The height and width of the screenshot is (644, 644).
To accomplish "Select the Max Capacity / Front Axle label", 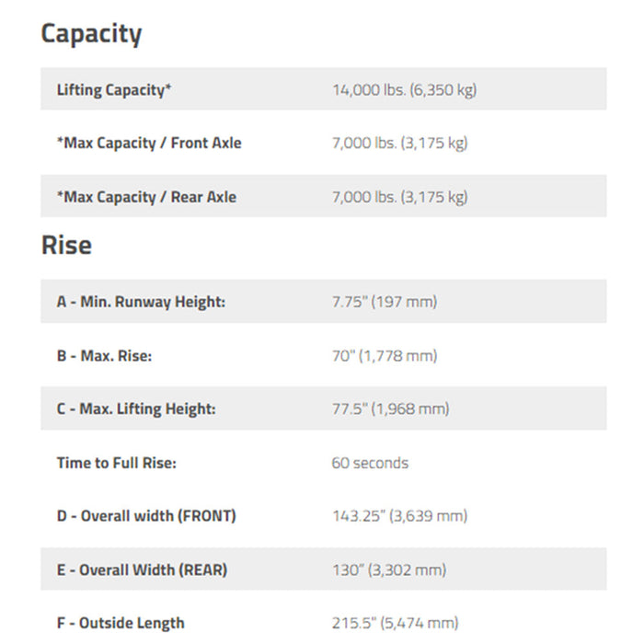I will pyautogui.click(x=149, y=143).
